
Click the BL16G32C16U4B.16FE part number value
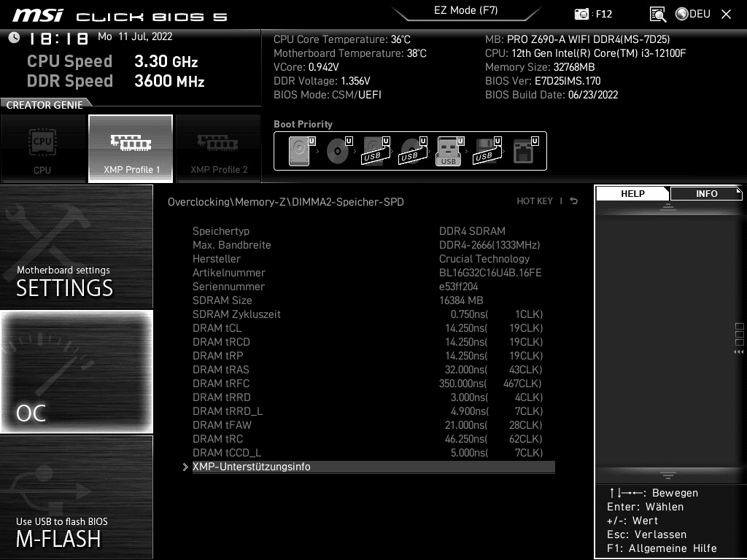[490, 273]
